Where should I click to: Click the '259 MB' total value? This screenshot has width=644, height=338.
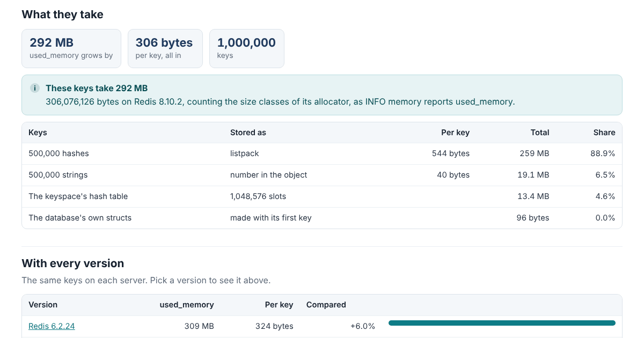coord(535,153)
